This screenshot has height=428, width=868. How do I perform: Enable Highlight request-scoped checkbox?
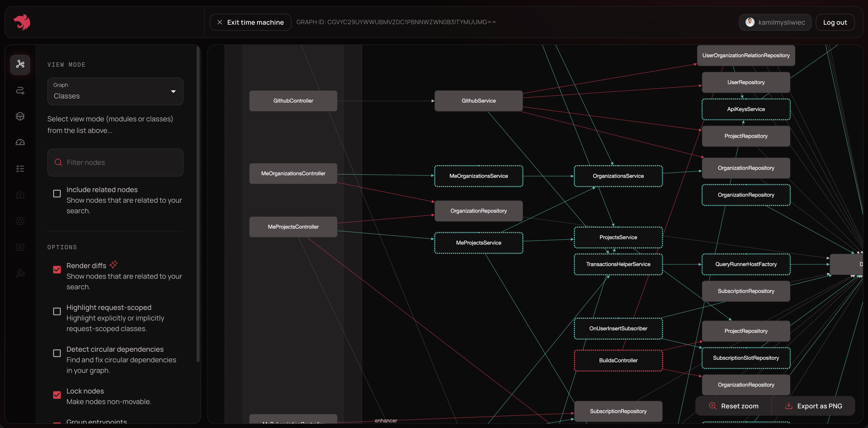pos(57,311)
